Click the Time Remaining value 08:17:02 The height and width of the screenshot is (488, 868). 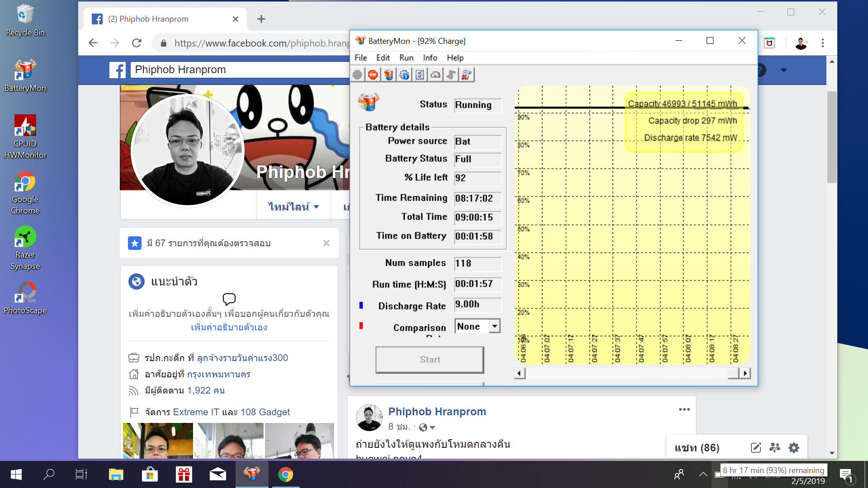coord(478,198)
